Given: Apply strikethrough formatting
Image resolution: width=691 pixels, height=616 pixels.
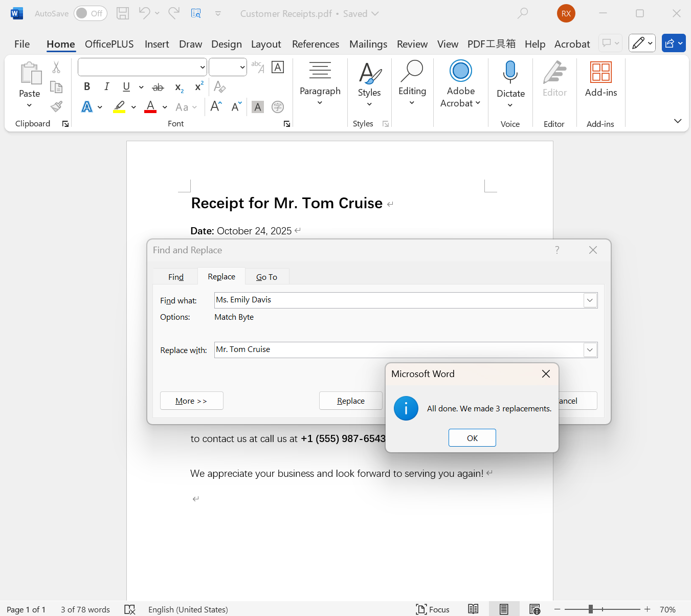Looking at the screenshot, I should point(158,87).
